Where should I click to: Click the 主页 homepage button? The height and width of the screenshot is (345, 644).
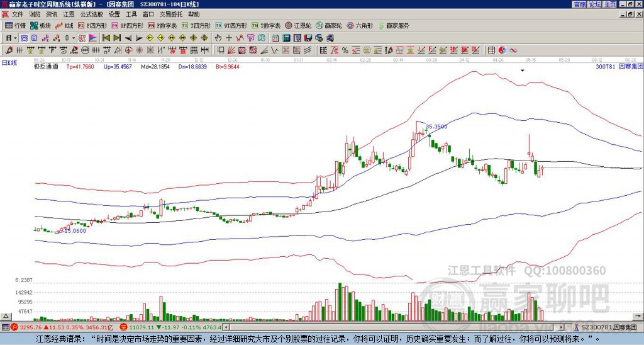pyautogui.click(x=610, y=4)
